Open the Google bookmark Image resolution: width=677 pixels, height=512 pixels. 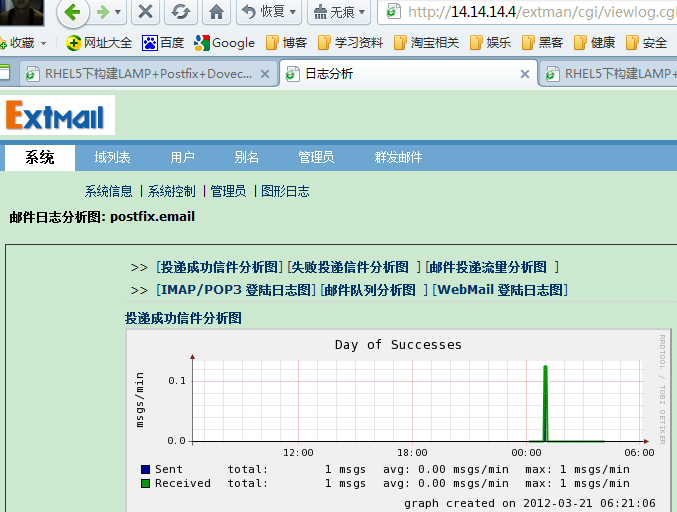[x=225, y=43]
